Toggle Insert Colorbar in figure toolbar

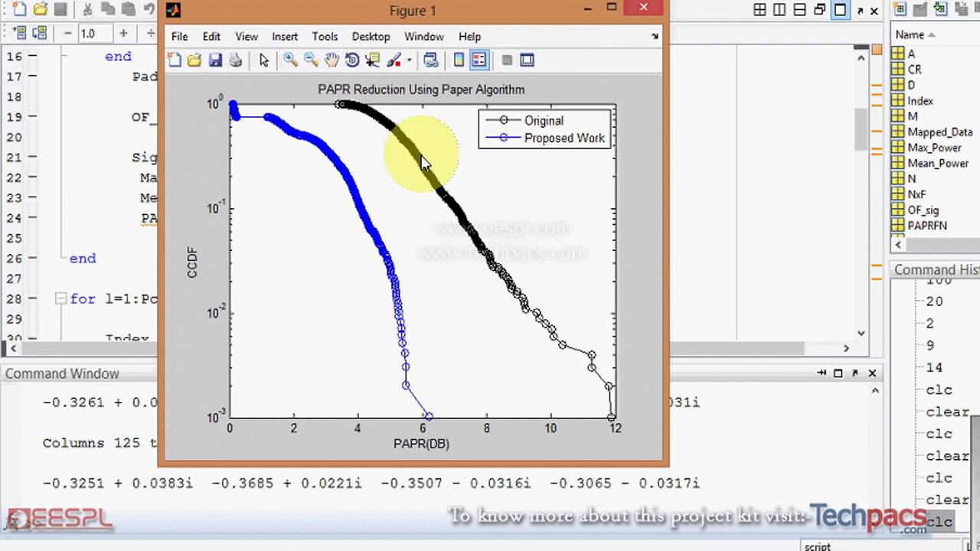click(x=459, y=60)
